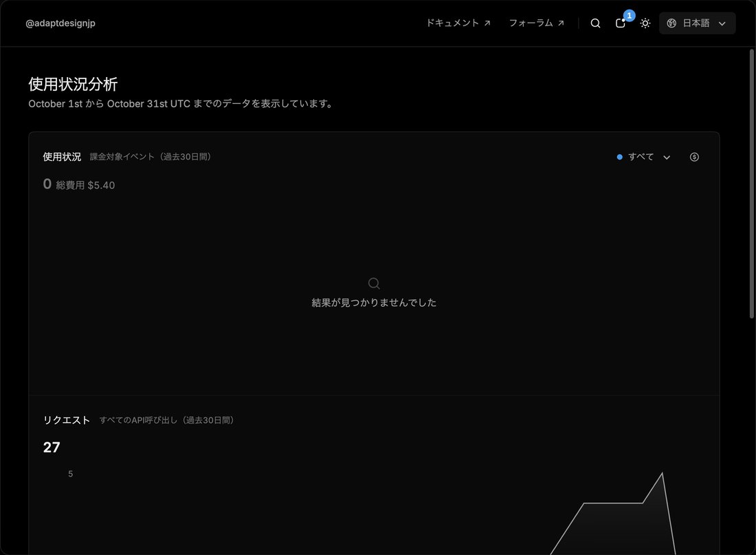
Task: Click @adaptdesignjp account name
Action: coord(60,23)
